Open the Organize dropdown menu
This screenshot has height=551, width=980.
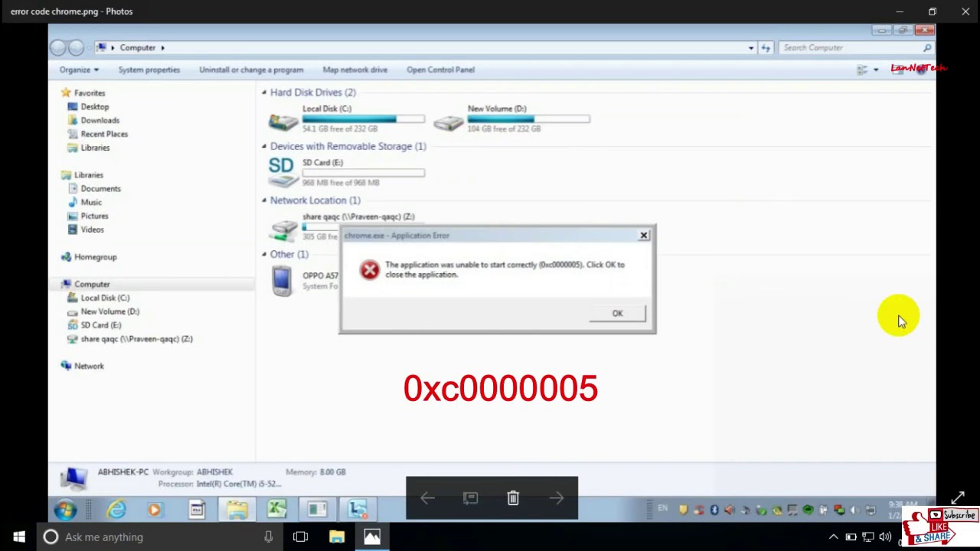(79, 70)
